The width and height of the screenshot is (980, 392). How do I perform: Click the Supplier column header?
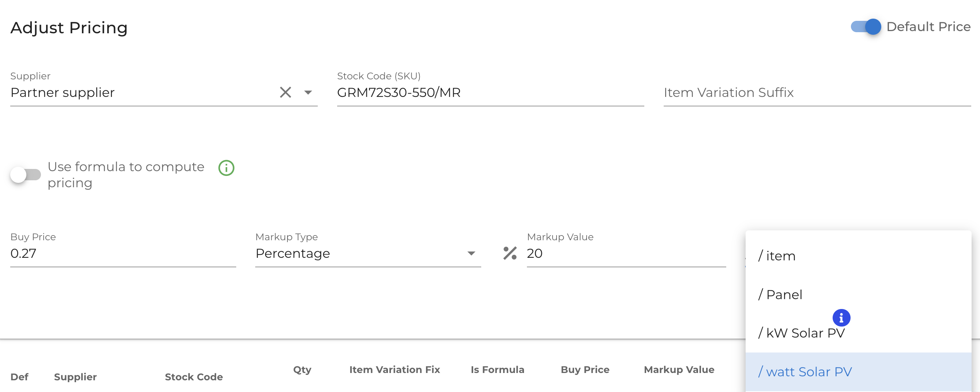(x=75, y=377)
